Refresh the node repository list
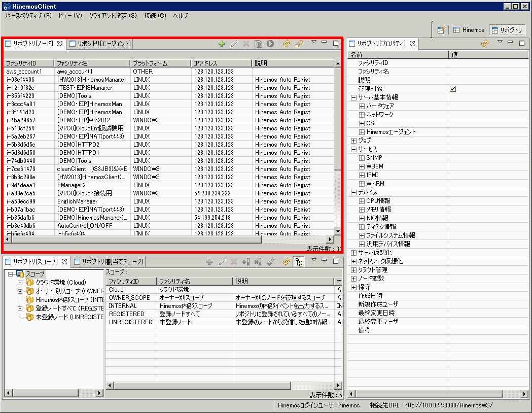The width and height of the screenshot is (532, 413). (x=287, y=44)
